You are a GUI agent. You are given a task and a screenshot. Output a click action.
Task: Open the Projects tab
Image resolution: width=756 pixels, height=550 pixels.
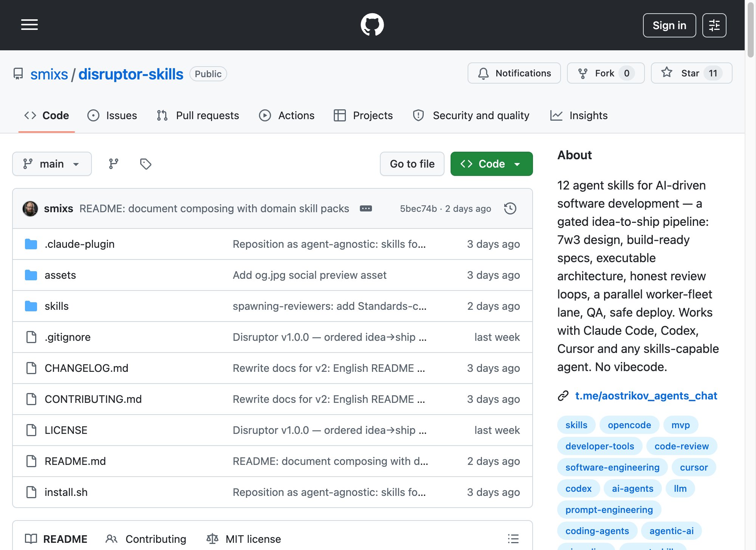(x=363, y=115)
